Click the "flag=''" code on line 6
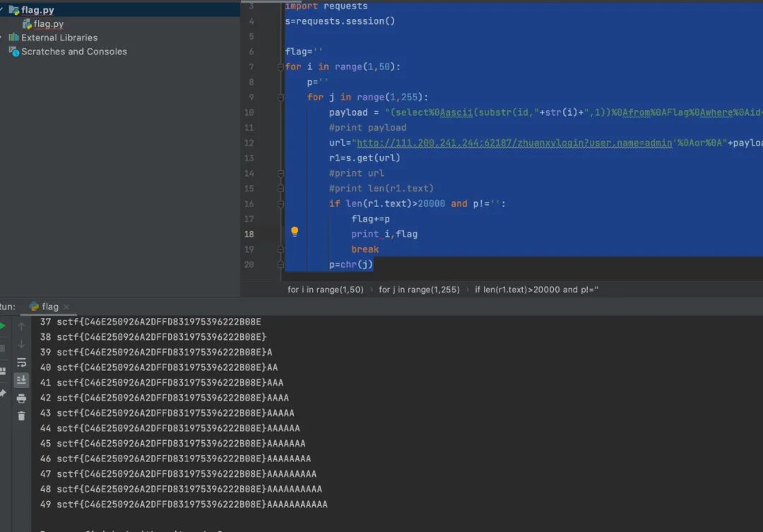The height and width of the screenshot is (532, 763). coord(304,52)
